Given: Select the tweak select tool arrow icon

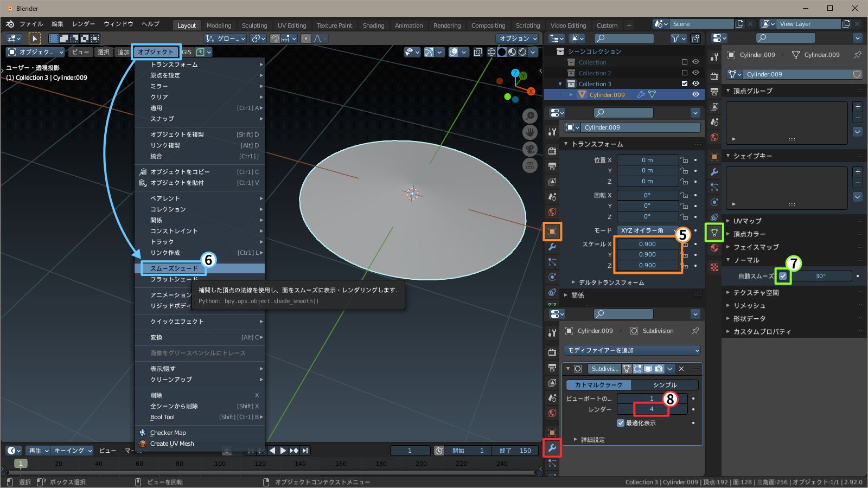Looking at the screenshot, I should [34, 38].
